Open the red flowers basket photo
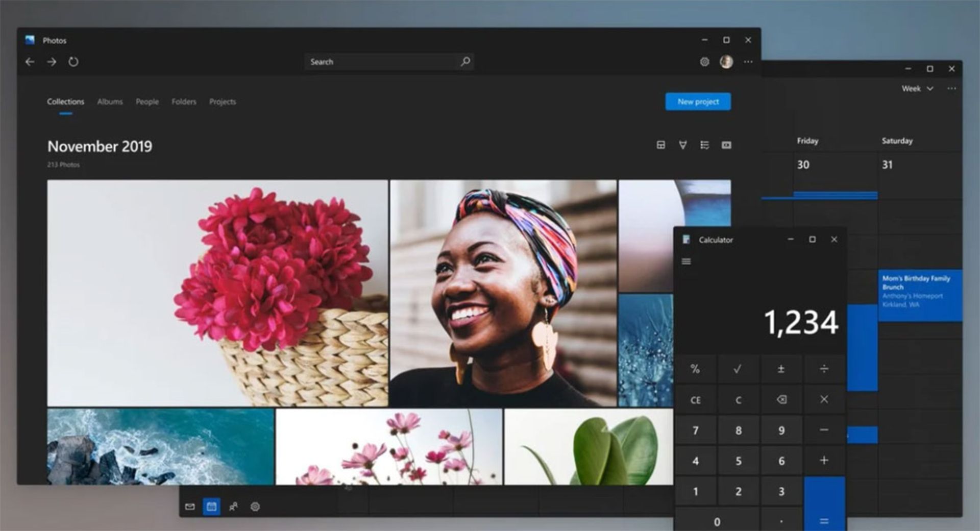 click(x=217, y=293)
